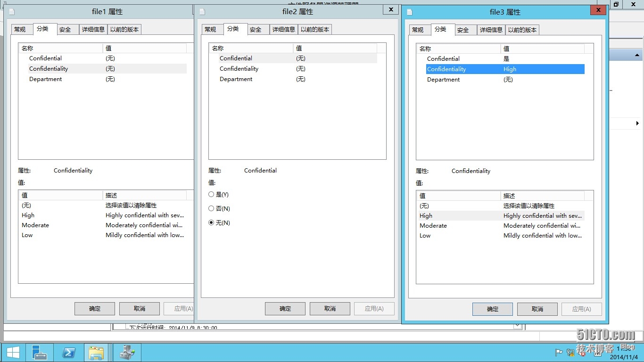The image size is (644, 362).
Task: Select Department row in file1 property list
Action: [103, 79]
